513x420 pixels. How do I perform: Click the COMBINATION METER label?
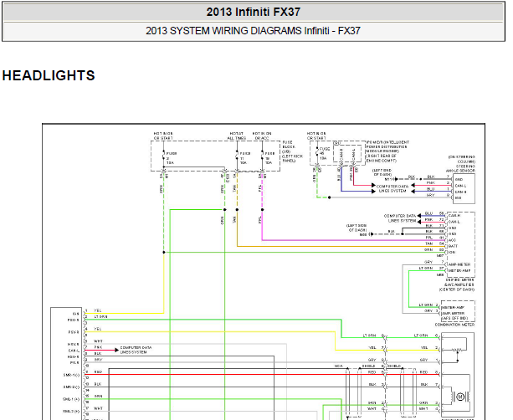coord(454,325)
